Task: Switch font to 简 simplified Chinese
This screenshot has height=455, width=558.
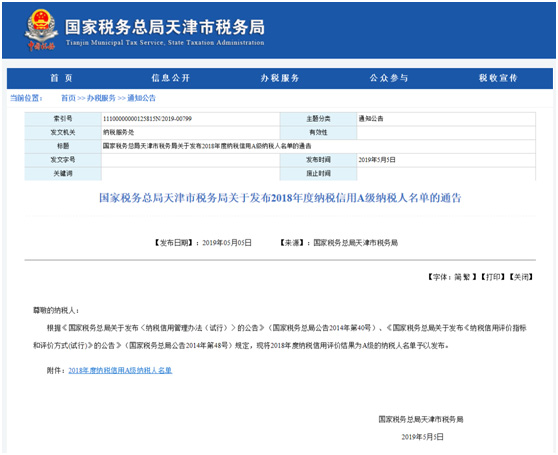Action: pyautogui.click(x=458, y=277)
